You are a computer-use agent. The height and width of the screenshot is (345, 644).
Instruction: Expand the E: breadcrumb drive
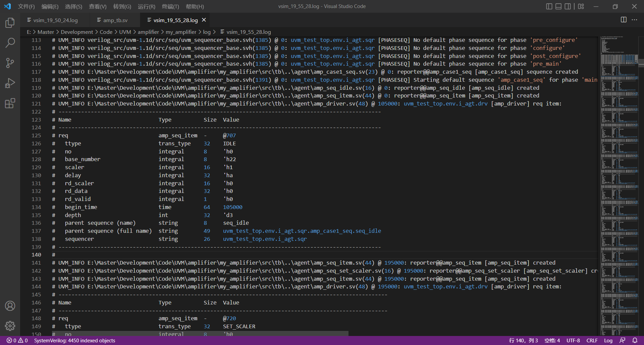pyautogui.click(x=29, y=32)
